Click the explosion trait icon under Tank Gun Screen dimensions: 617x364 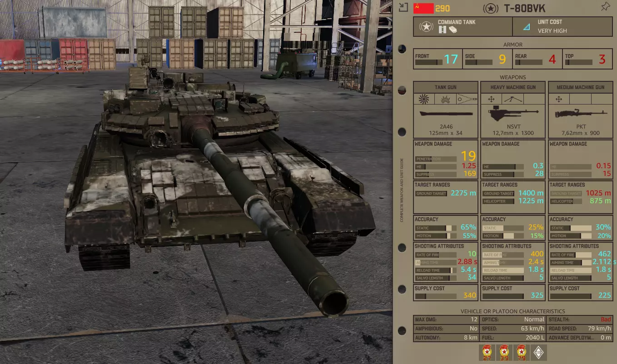(445, 99)
